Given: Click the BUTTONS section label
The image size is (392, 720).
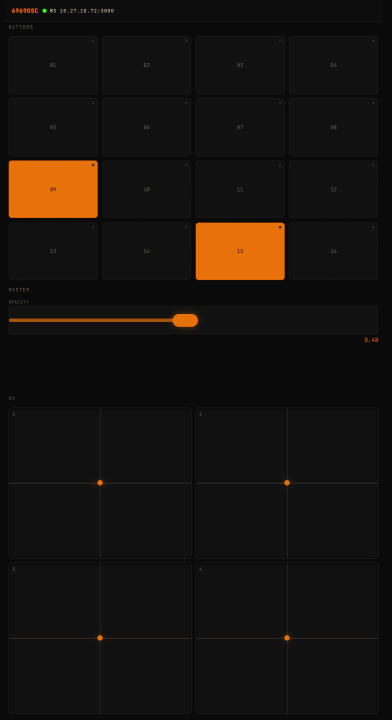Looking at the screenshot, I should pyautogui.click(x=21, y=27).
